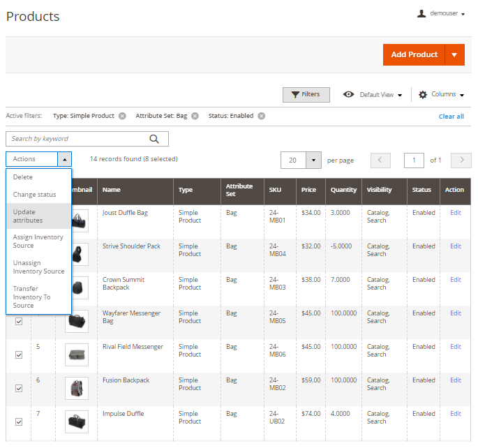Go to the next page arrow
Image resolution: width=478 pixels, height=448 pixels.
coord(461,160)
